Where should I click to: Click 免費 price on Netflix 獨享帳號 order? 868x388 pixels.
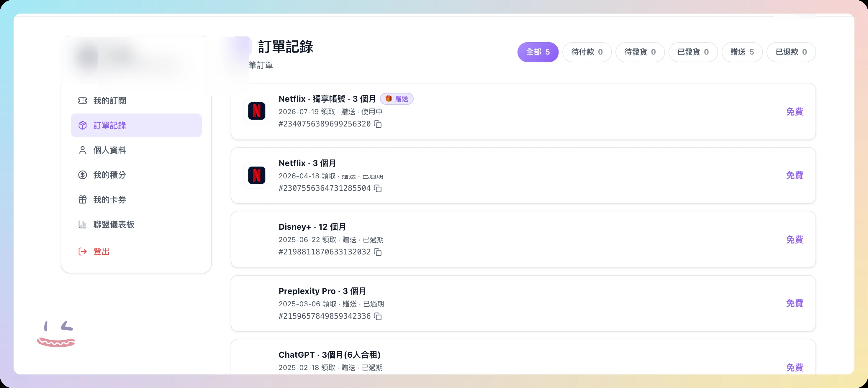click(x=795, y=112)
